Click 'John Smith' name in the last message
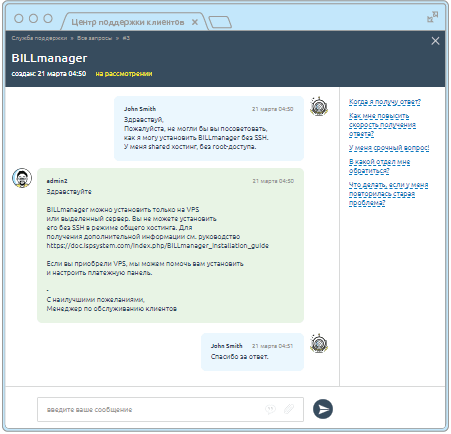The width and height of the screenshot is (451, 434). pyautogui.click(x=227, y=346)
